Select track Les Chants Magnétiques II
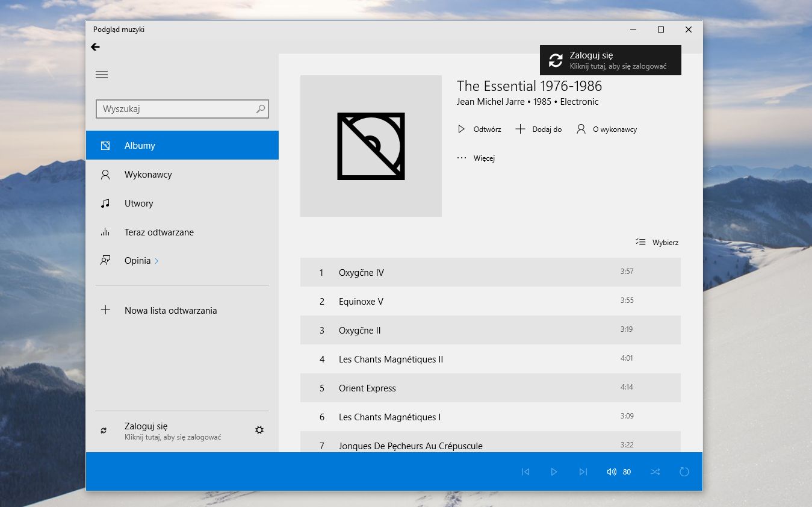 pos(491,359)
